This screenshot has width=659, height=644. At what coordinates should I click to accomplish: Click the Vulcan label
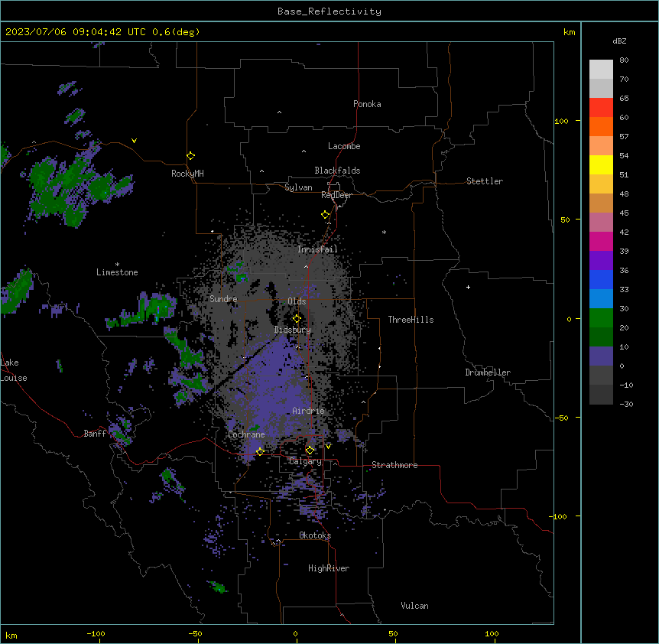(414, 606)
